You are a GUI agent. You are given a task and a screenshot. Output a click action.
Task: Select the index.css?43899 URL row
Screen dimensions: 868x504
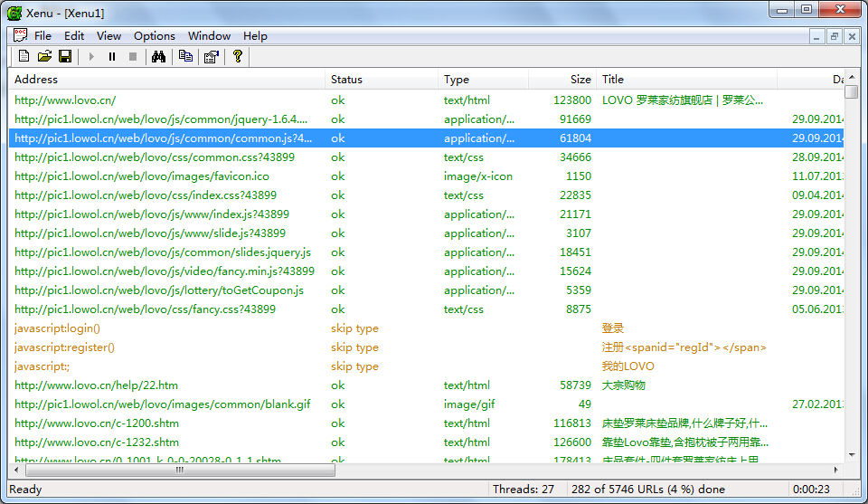(426, 195)
